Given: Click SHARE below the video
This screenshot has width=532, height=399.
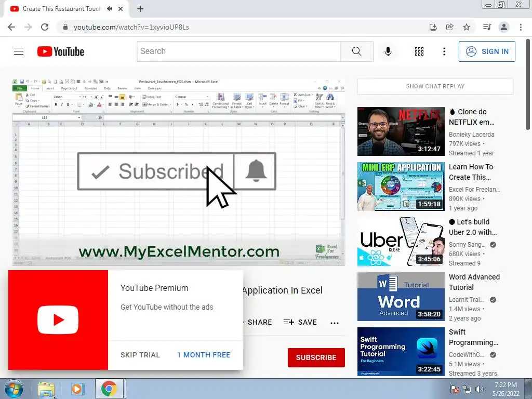Looking at the screenshot, I should pos(260,322).
